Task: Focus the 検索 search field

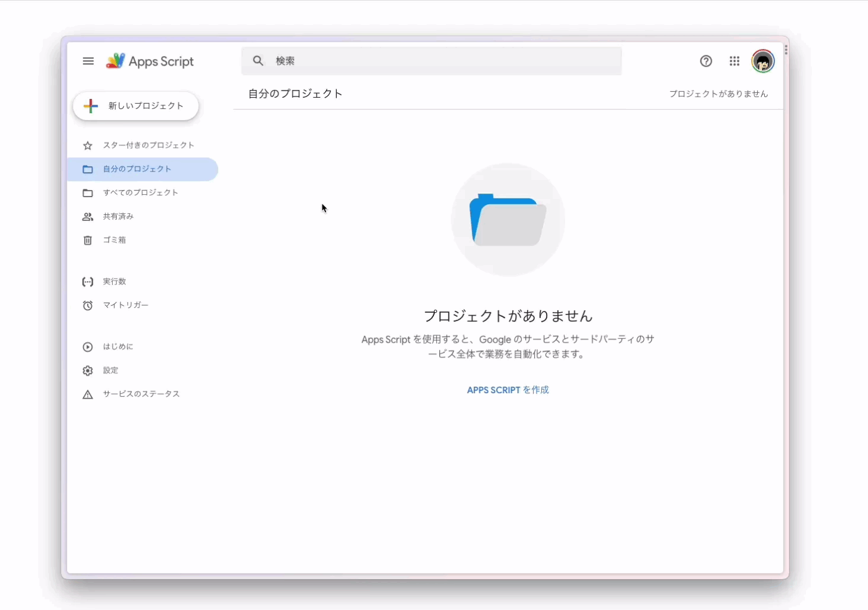Action: (432, 61)
